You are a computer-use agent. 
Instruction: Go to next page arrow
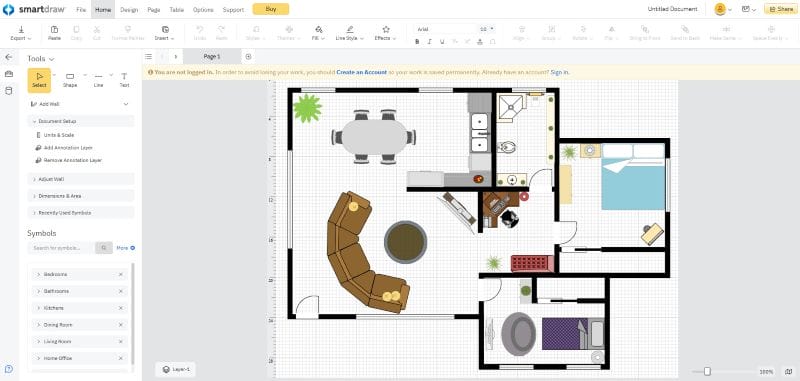(176, 57)
